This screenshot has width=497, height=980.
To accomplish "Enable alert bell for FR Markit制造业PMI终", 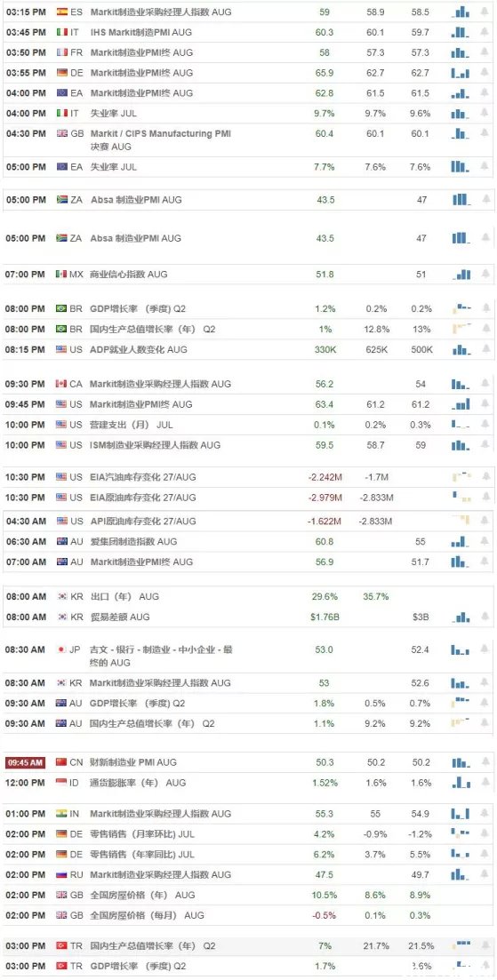I will pos(485,52).
